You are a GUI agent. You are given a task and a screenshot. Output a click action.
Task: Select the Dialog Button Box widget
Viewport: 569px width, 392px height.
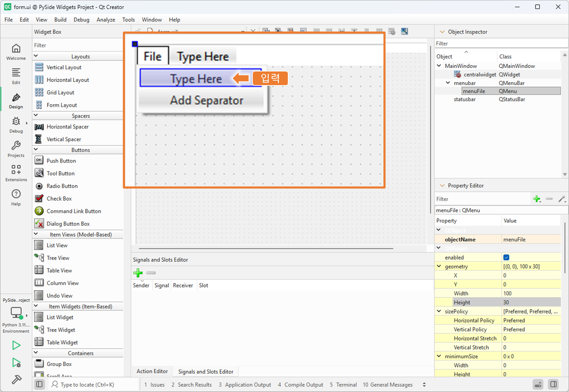[x=68, y=224]
